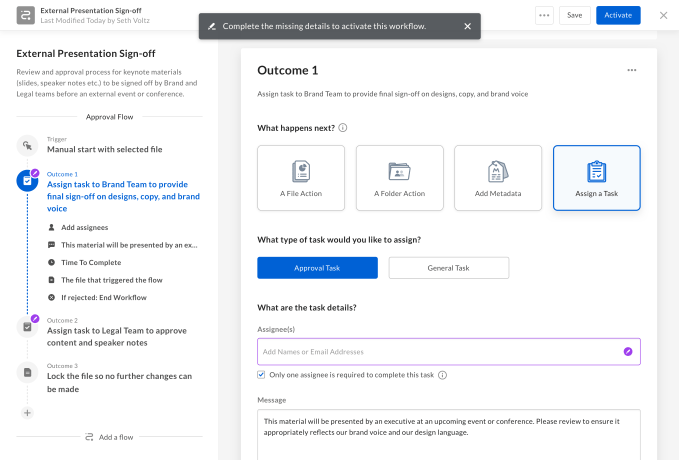
Task: Choose the Assign a Task card
Action: coord(596,178)
